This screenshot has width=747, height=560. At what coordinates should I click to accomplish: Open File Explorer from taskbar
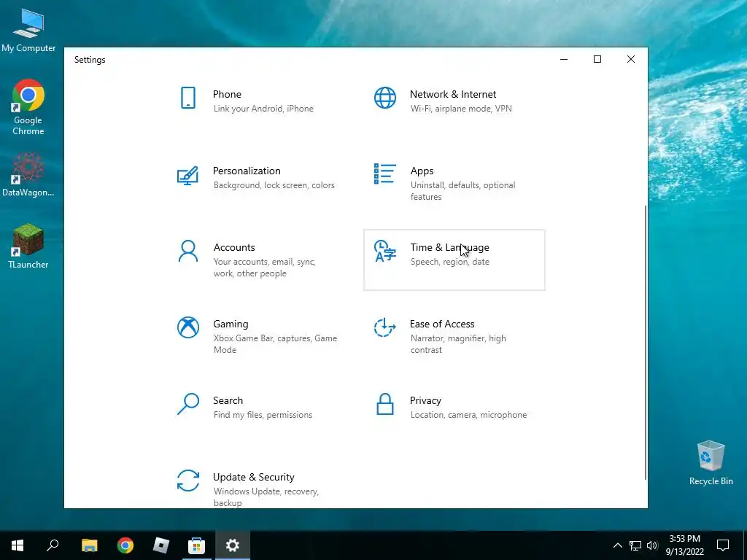click(89, 545)
